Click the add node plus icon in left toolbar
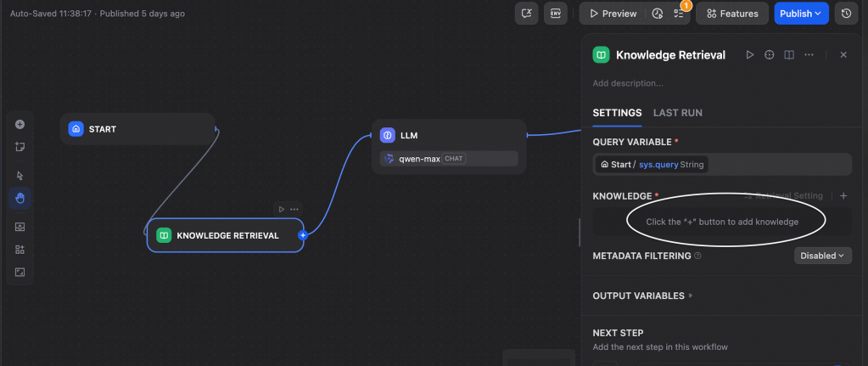Screen dimensions: 868x366 click(x=20, y=124)
